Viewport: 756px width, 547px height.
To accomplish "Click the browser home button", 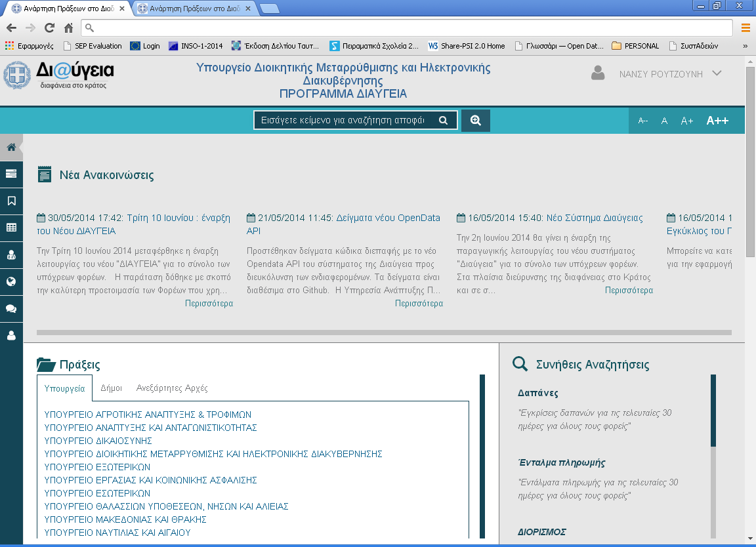I will coord(68,28).
